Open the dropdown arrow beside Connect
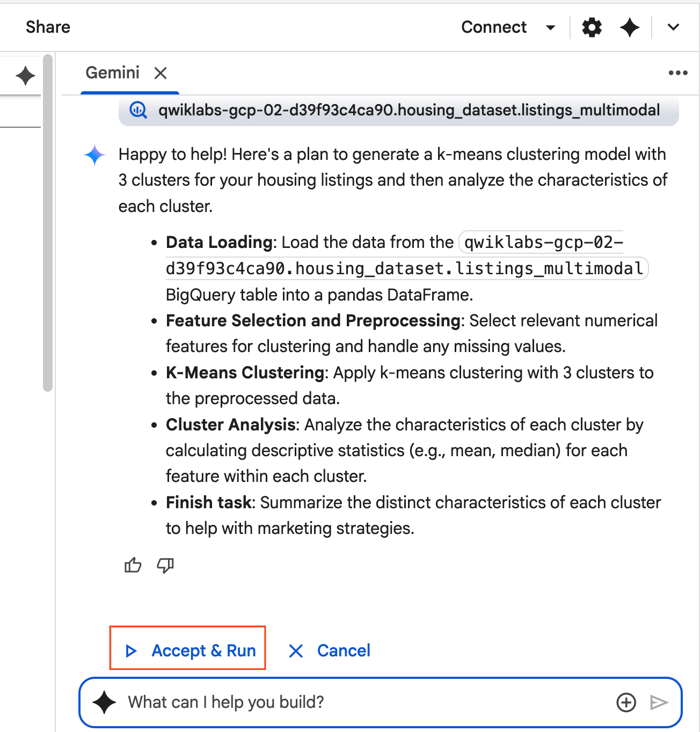Screen dimensions: 700x732 [x=550, y=27]
